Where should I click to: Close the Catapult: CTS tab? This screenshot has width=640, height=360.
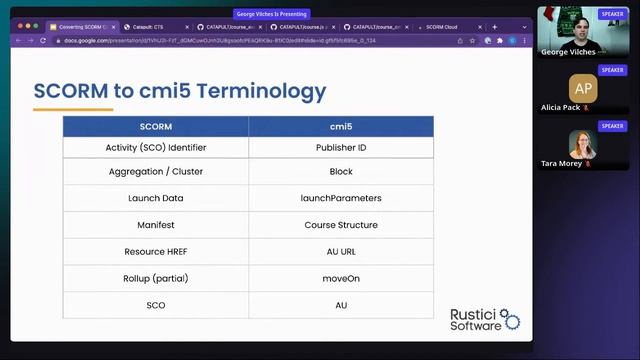(187, 27)
